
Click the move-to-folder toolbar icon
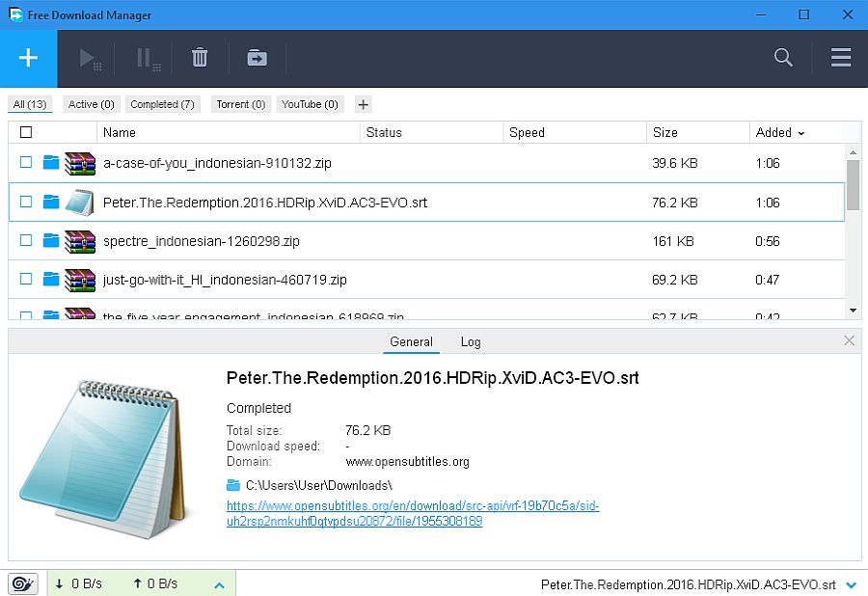pyautogui.click(x=257, y=58)
